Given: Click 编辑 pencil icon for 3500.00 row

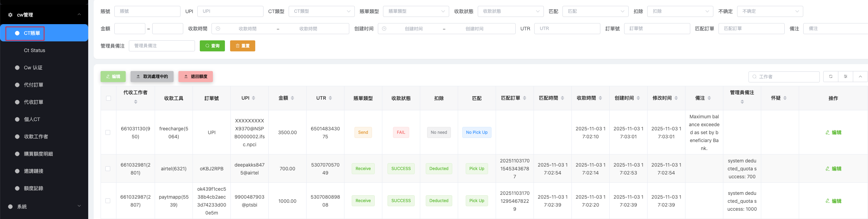Looking at the screenshot, I should (x=827, y=132).
